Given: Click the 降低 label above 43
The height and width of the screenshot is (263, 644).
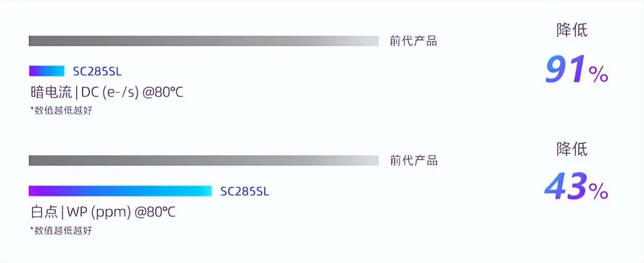Looking at the screenshot, I should coord(572,149).
